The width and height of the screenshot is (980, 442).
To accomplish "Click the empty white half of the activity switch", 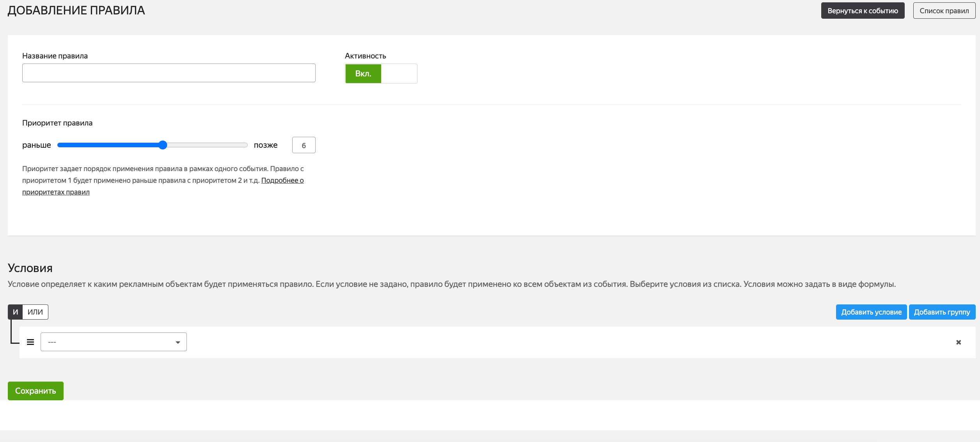I will tap(399, 74).
